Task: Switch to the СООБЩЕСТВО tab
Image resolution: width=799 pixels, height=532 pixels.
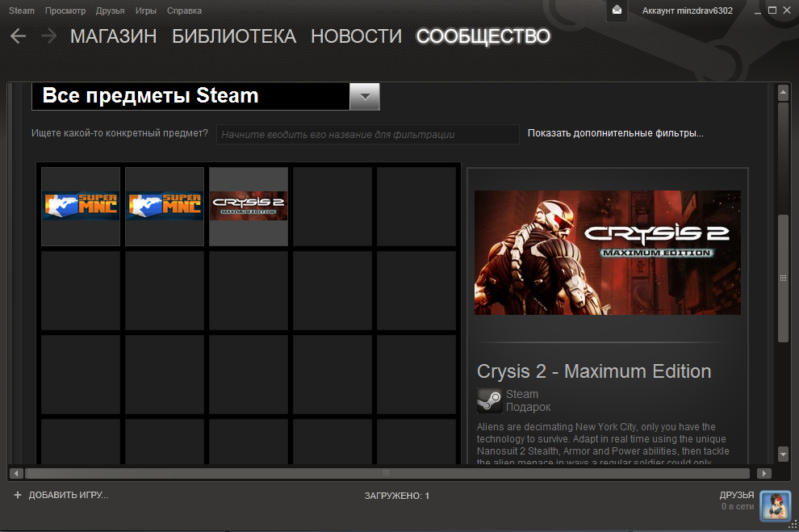Action: (483, 36)
